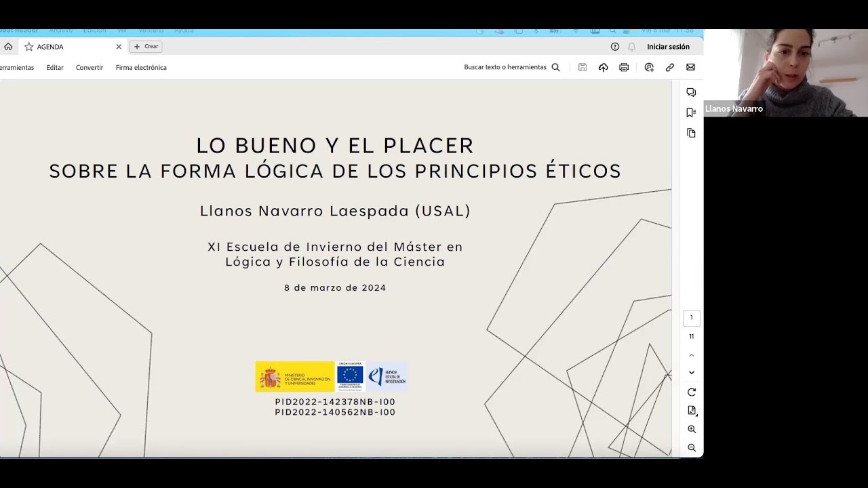Click the Crear button
This screenshot has width=868, height=488.
[x=146, y=47]
